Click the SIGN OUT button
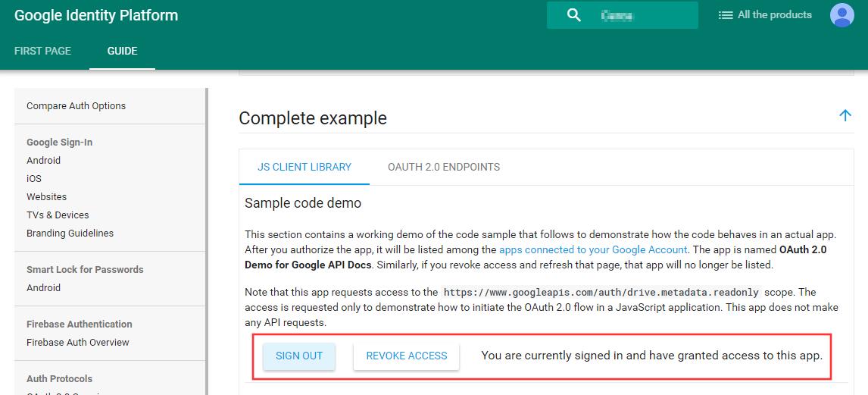 (x=299, y=356)
